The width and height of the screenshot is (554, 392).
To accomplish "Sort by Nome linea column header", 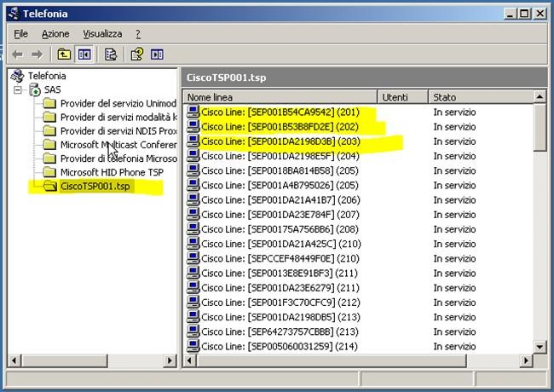I will 279,97.
